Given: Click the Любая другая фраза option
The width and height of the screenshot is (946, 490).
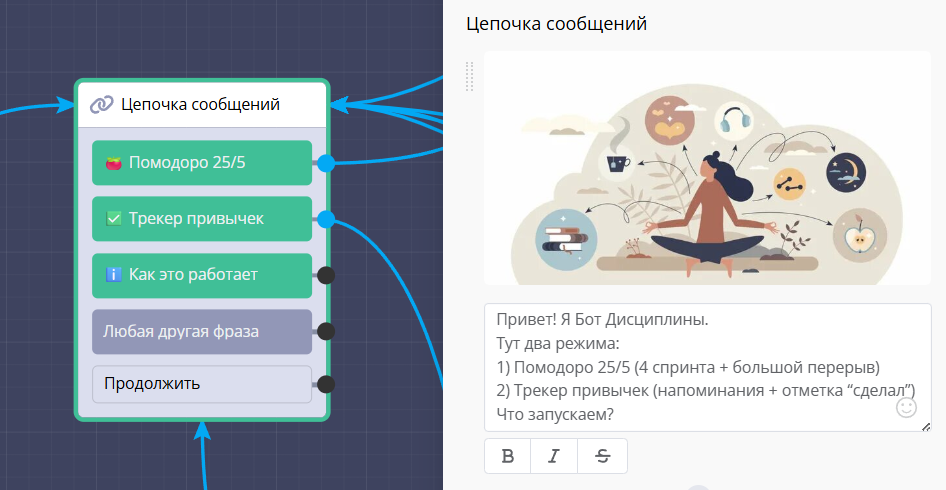Looking at the screenshot, I should click(x=202, y=331).
